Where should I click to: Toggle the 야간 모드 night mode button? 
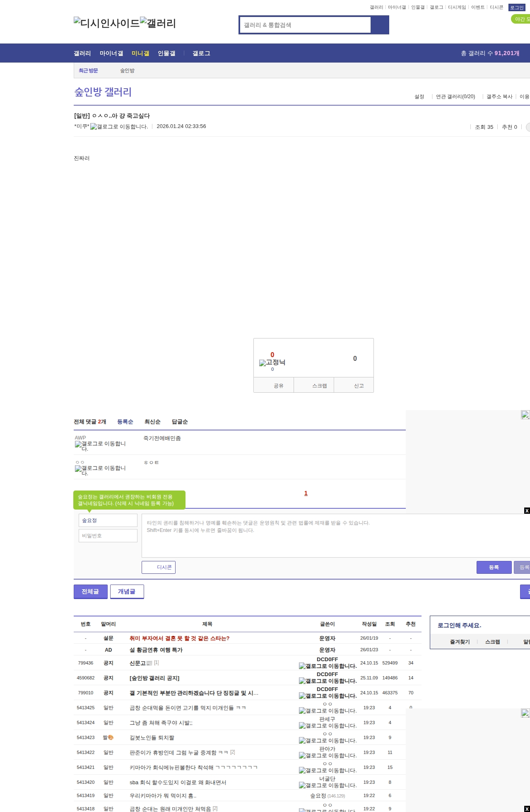coord(520,19)
